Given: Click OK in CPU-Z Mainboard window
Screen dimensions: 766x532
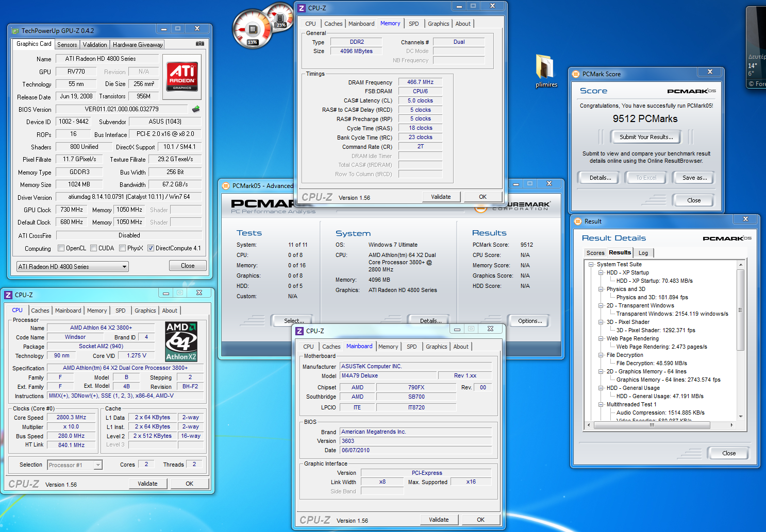Looking at the screenshot, I should pyautogui.click(x=480, y=520).
